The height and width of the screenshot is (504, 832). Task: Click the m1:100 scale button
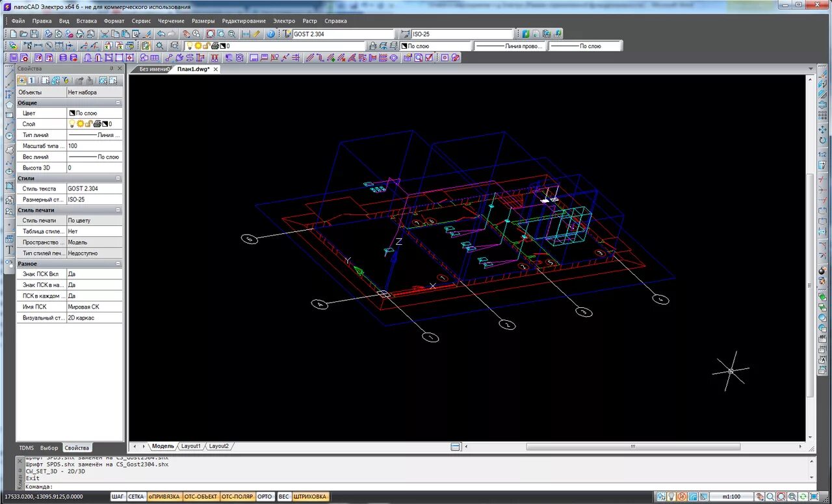point(731,497)
